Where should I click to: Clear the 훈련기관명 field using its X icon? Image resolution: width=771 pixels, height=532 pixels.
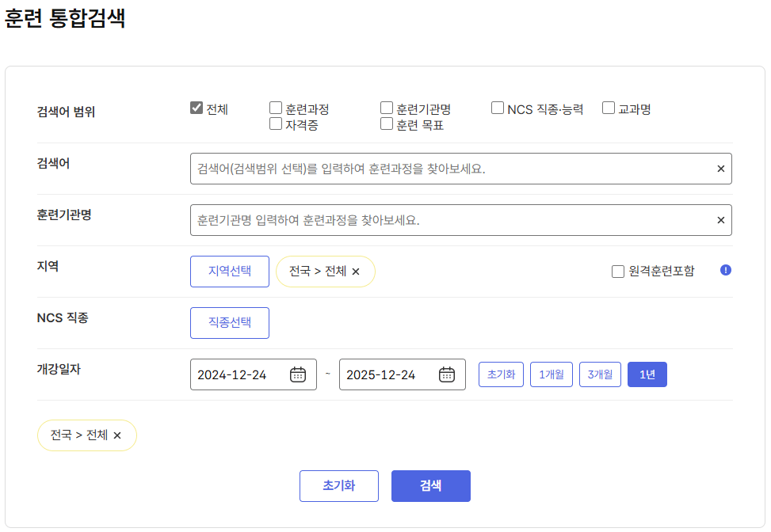point(720,220)
